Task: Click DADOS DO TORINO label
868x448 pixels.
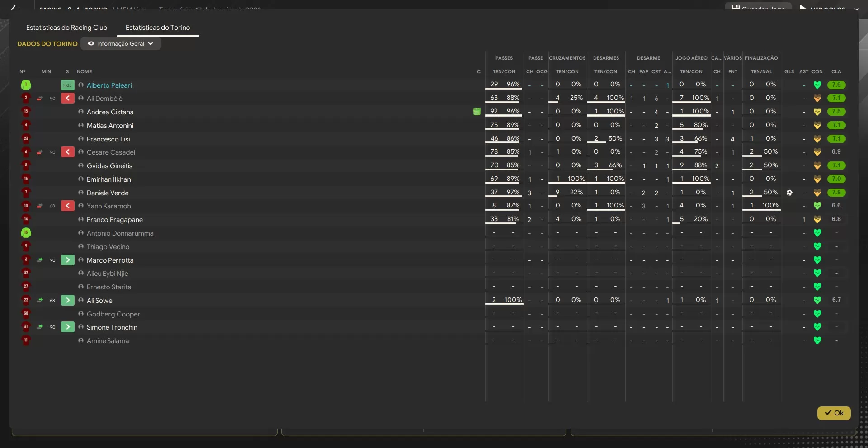Action: pos(47,44)
